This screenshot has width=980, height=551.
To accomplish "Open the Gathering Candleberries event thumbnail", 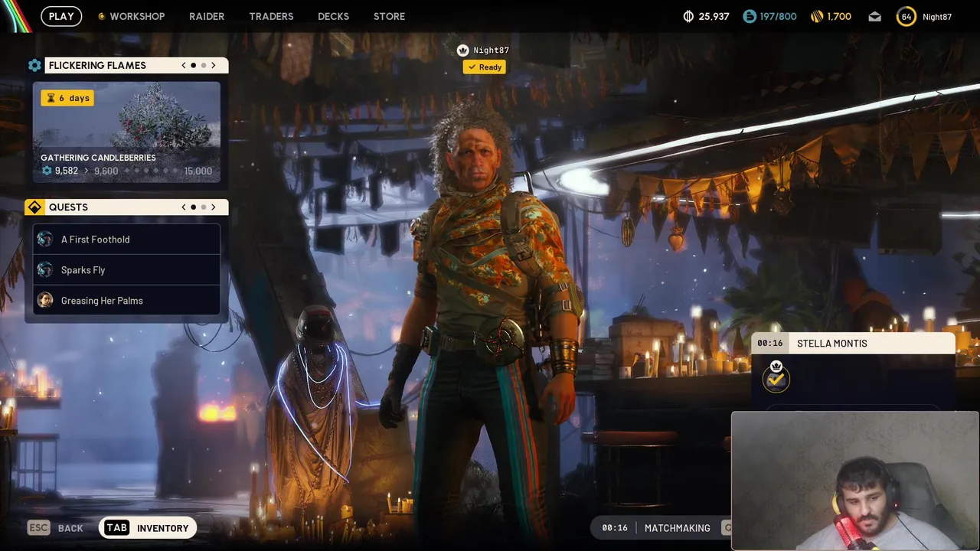I will click(126, 132).
